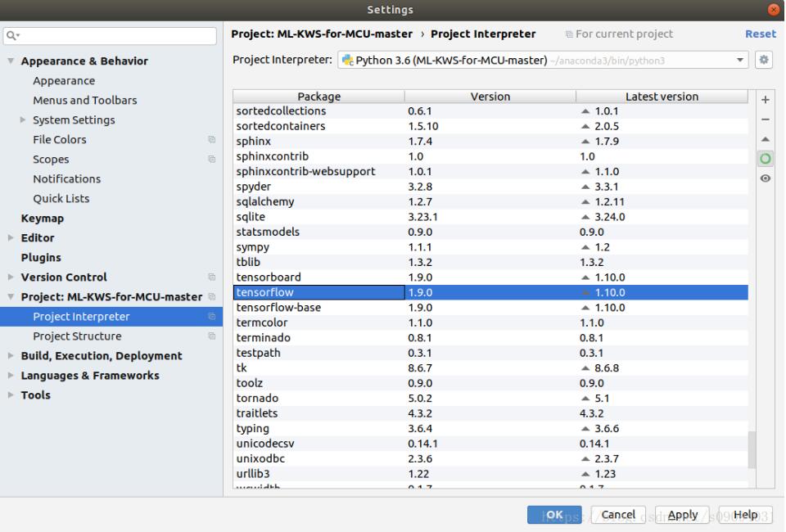Screen dimensions: 786x532
Task: Select the urllib3 package row
Action: tap(490, 473)
